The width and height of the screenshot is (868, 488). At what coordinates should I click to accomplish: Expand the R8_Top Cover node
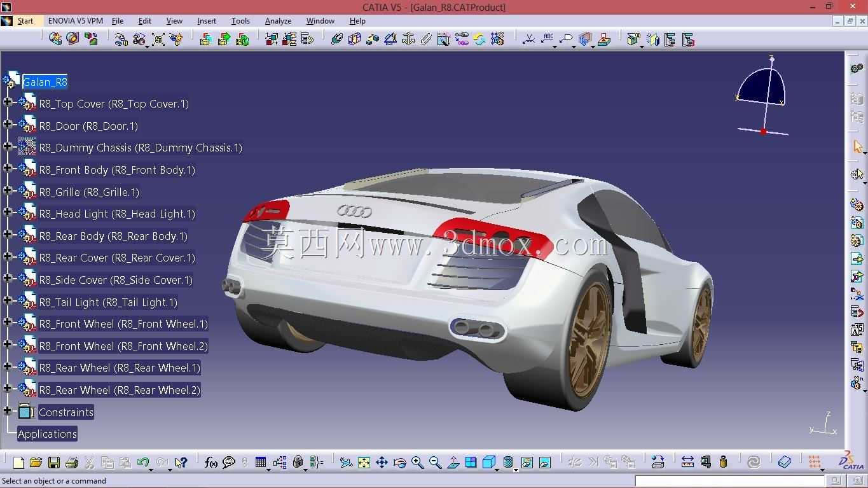8,102
